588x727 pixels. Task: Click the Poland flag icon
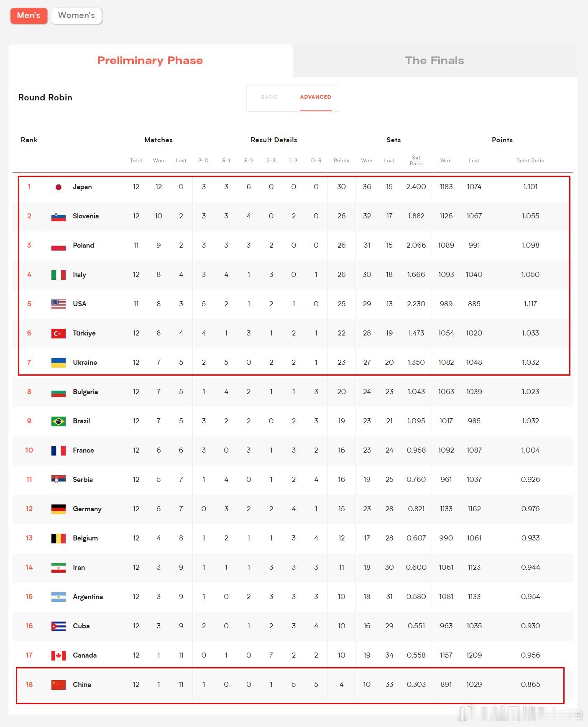click(59, 246)
